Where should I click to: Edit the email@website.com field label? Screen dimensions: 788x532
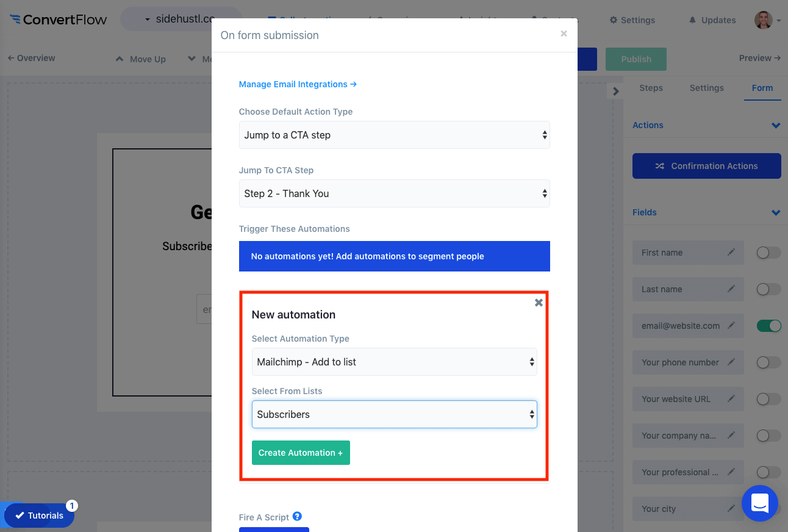point(731,326)
